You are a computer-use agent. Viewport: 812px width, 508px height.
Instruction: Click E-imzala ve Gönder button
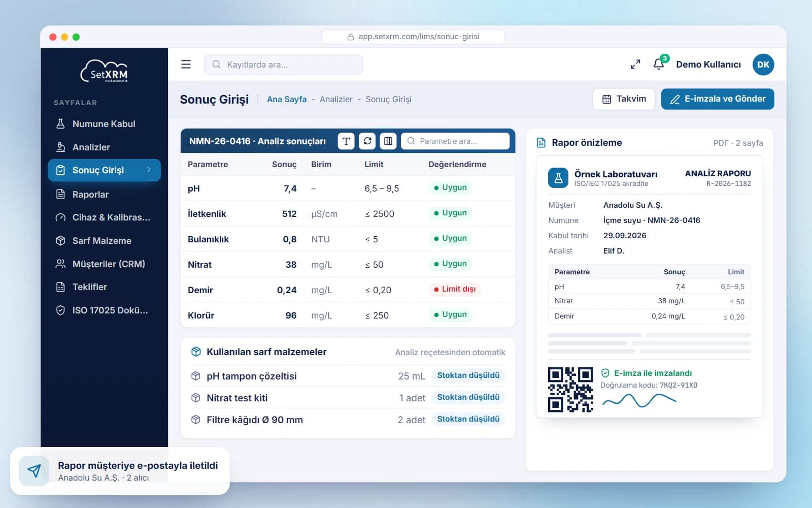click(x=718, y=99)
